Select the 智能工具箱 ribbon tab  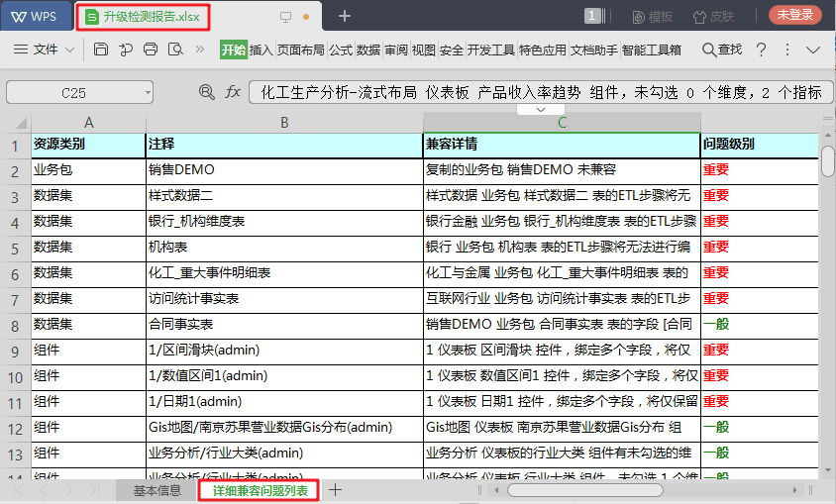[x=652, y=50]
